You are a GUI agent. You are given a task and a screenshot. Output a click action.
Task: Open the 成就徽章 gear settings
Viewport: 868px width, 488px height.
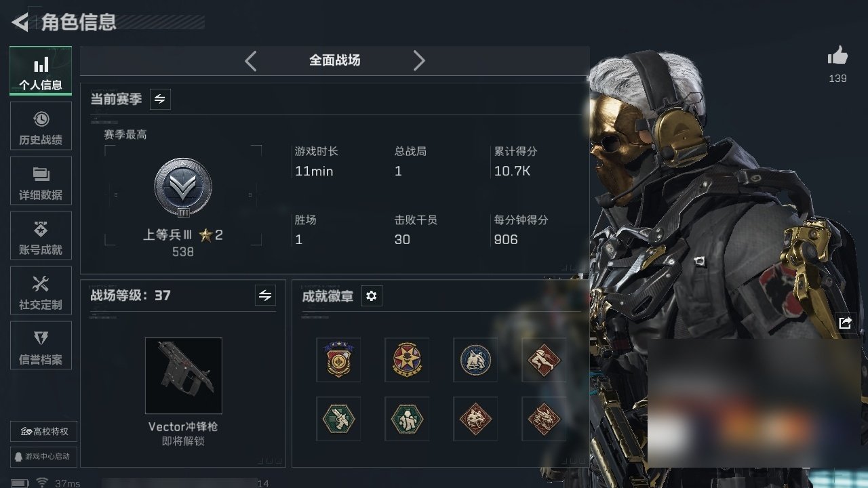(372, 296)
